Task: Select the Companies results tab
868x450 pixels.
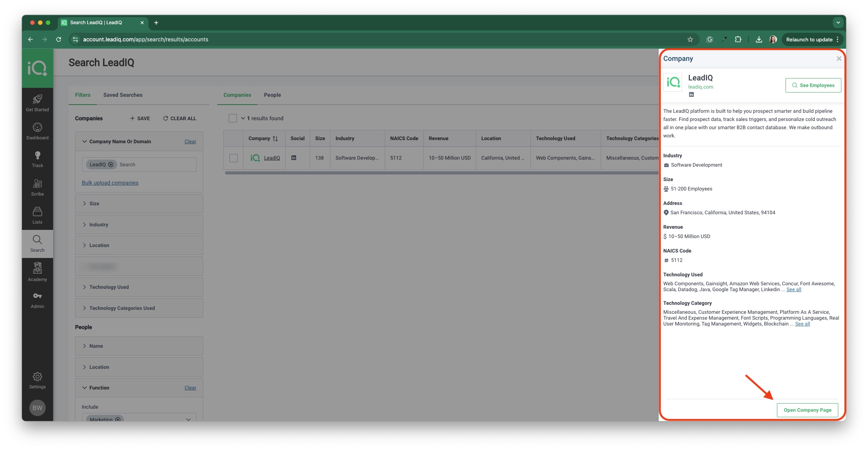Action: 237,95
